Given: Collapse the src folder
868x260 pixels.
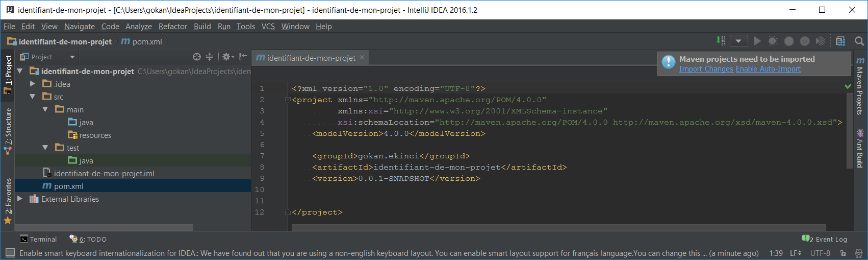Looking at the screenshot, I should (x=33, y=97).
